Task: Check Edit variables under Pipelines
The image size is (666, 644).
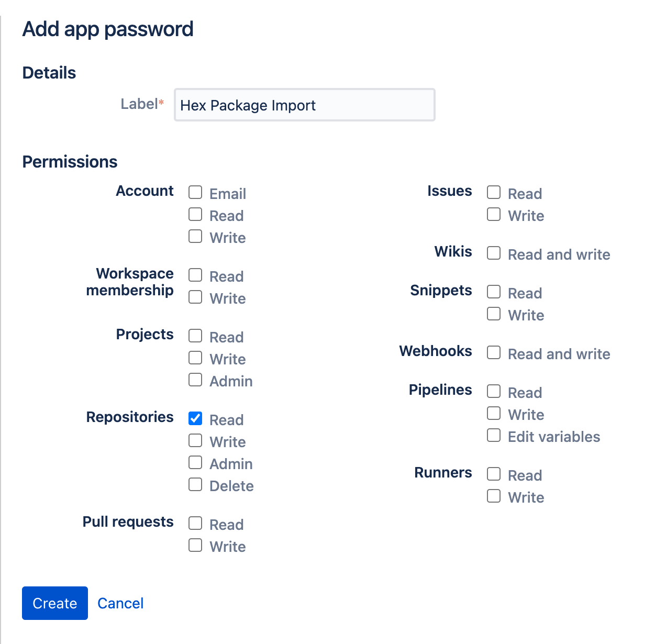Action: click(x=493, y=435)
